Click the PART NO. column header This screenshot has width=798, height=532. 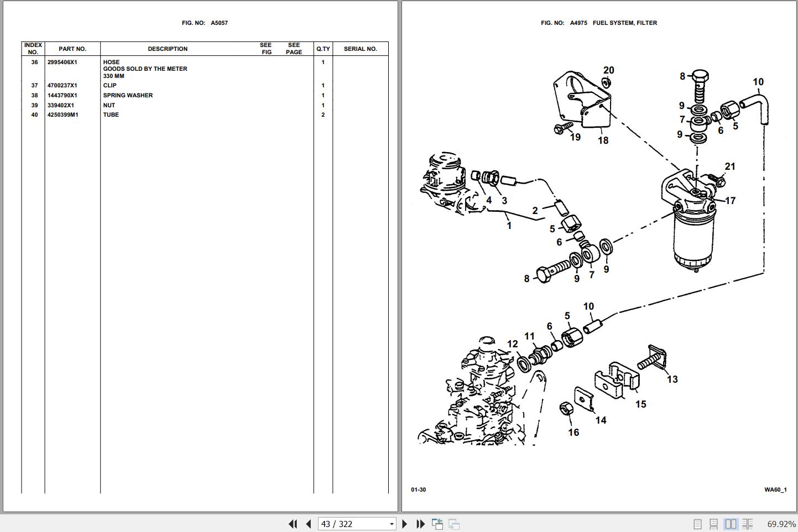point(72,49)
